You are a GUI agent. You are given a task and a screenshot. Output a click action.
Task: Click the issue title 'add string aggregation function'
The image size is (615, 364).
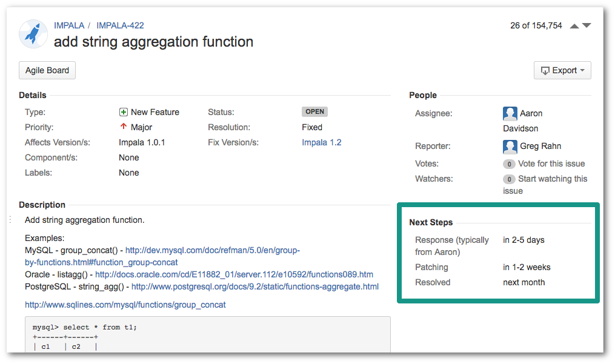pyautogui.click(x=153, y=42)
